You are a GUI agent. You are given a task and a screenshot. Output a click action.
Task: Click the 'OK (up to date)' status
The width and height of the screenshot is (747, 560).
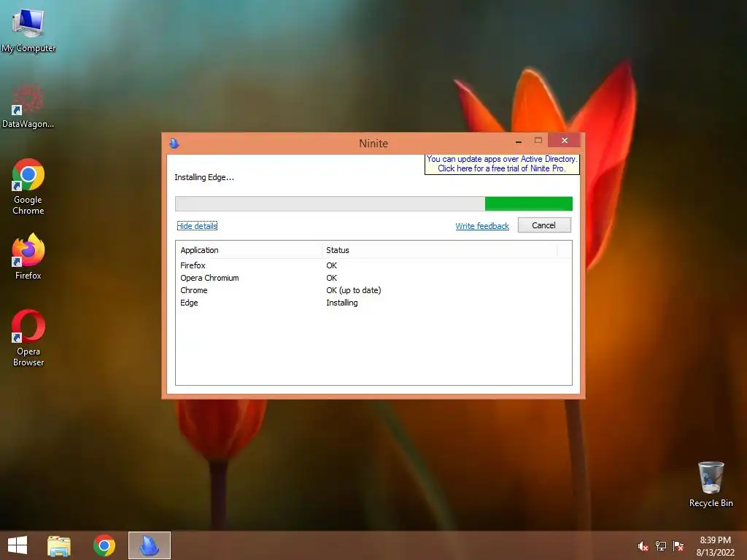(354, 290)
